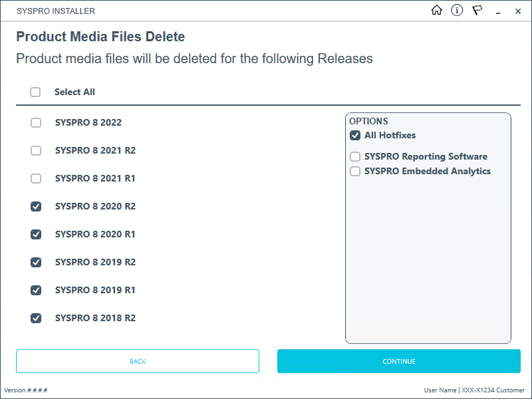532x399 pixels.
Task: Clear the SYSPRO 8 2019 R1 checkbox
Action: (x=36, y=291)
